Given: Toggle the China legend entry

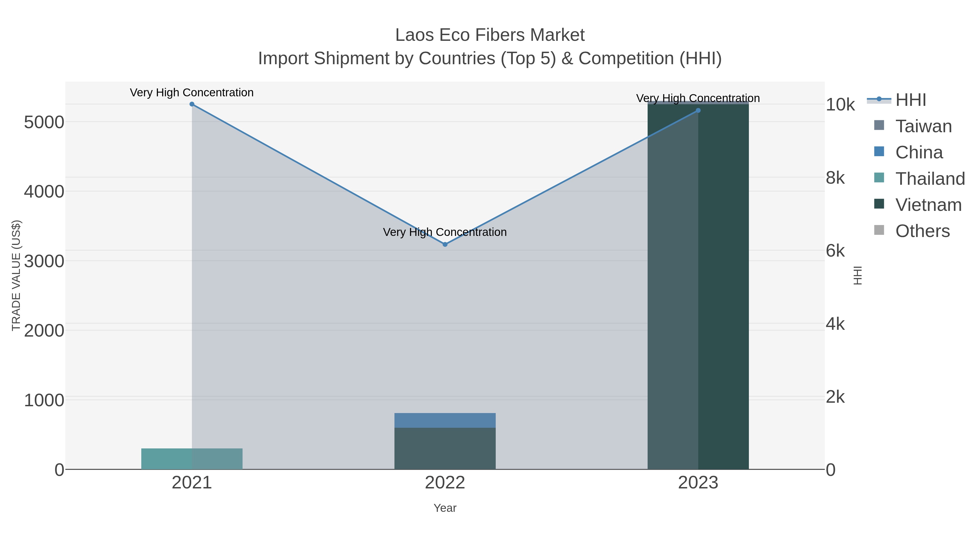Looking at the screenshot, I should point(908,152).
